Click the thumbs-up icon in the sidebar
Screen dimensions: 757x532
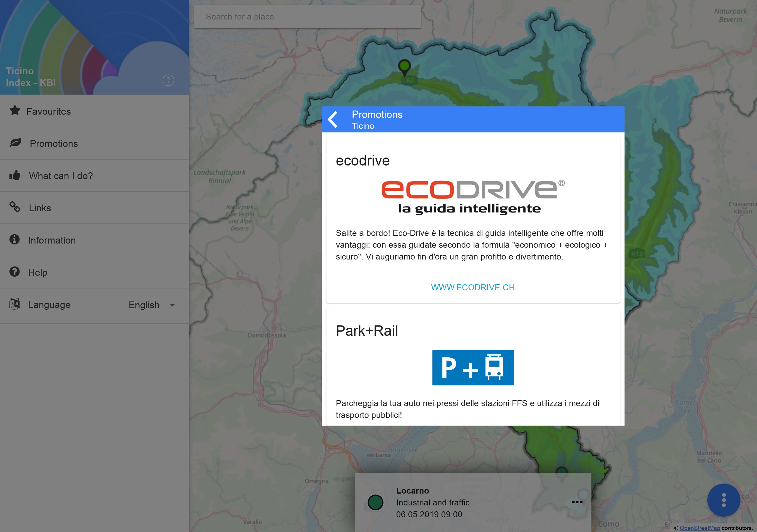click(x=15, y=175)
